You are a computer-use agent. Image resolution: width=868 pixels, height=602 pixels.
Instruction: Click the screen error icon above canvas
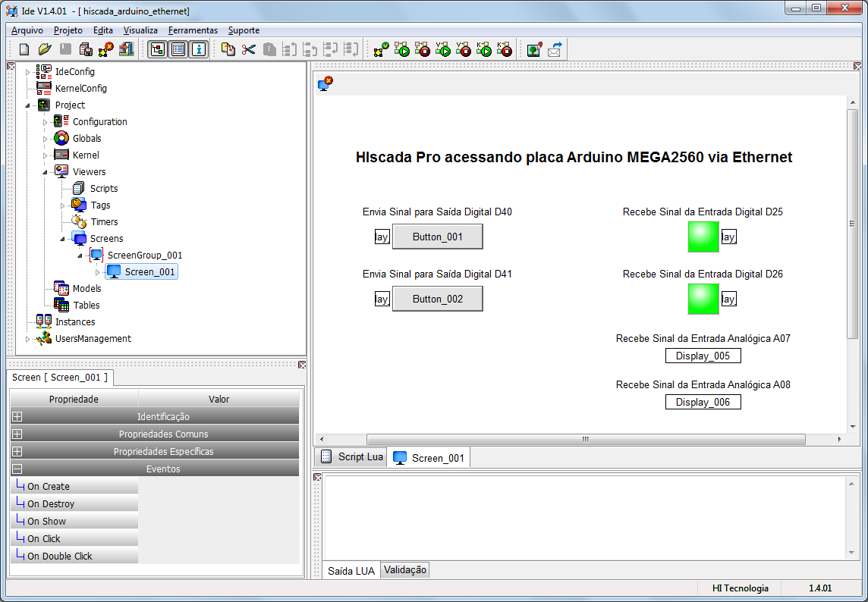(x=325, y=84)
